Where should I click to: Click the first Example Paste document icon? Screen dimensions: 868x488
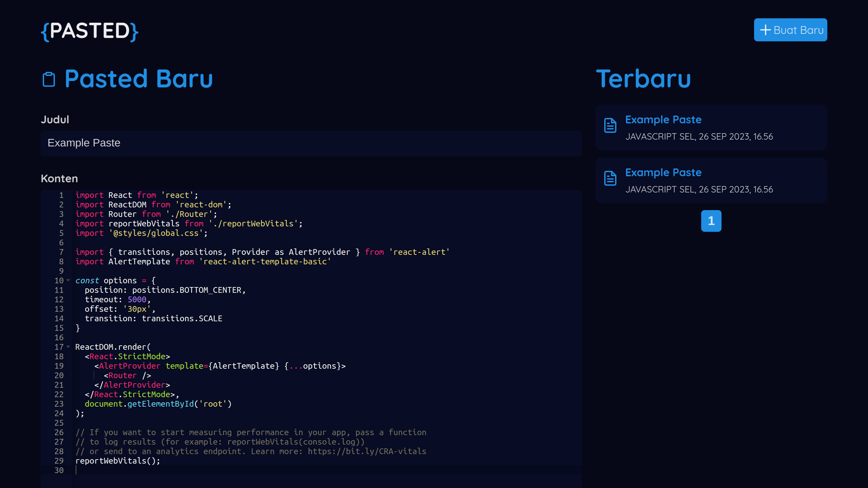point(610,125)
